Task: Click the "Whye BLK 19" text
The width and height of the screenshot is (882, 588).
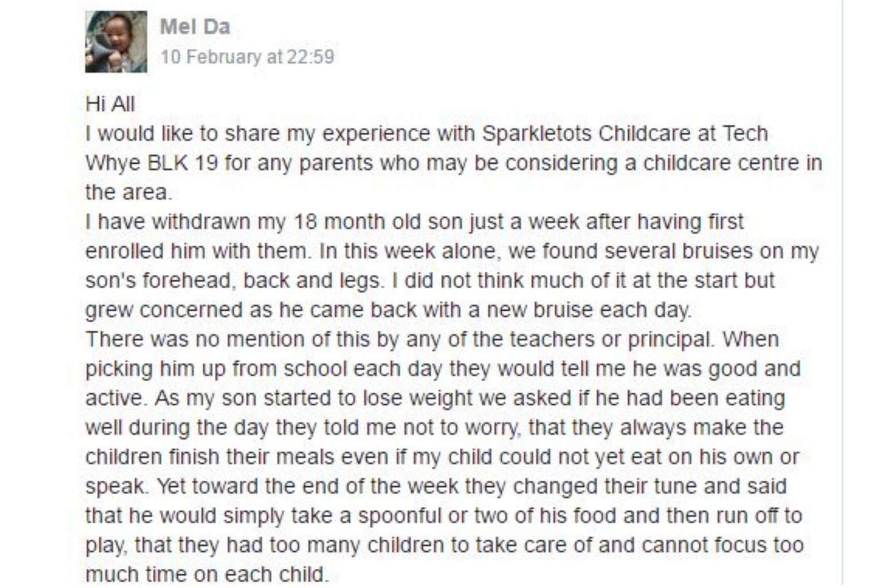Action: (152, 163)
